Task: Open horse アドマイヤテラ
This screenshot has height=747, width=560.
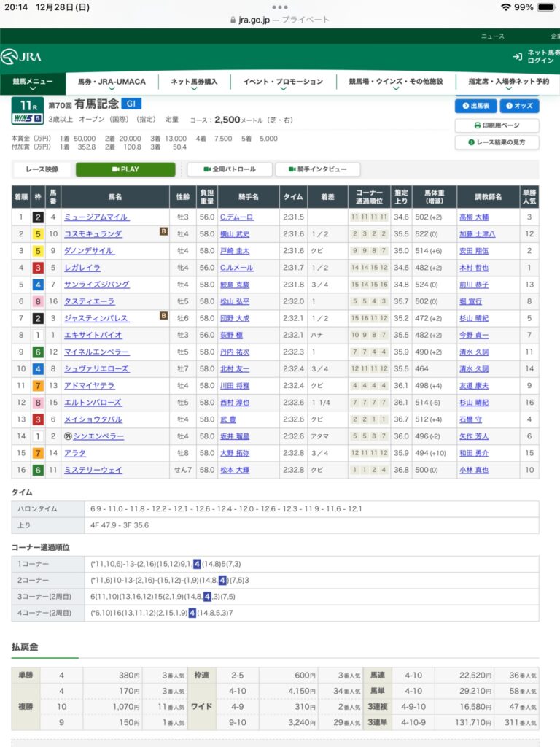Action: [x=90, y=385]
